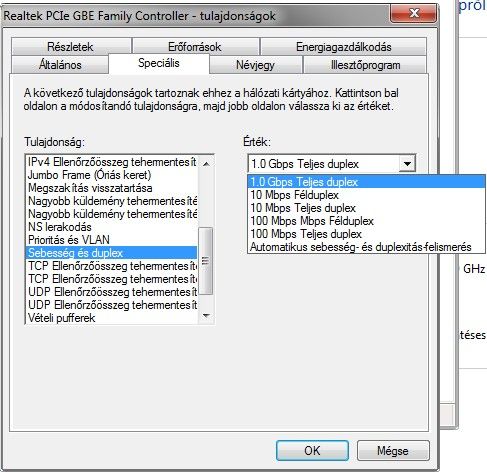
Task: Click the property list scrollbar thumb
Action: coord(206,261)
